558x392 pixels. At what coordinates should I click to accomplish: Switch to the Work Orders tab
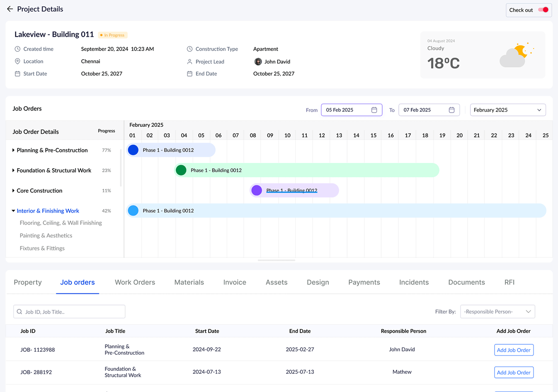click(135, 282)
